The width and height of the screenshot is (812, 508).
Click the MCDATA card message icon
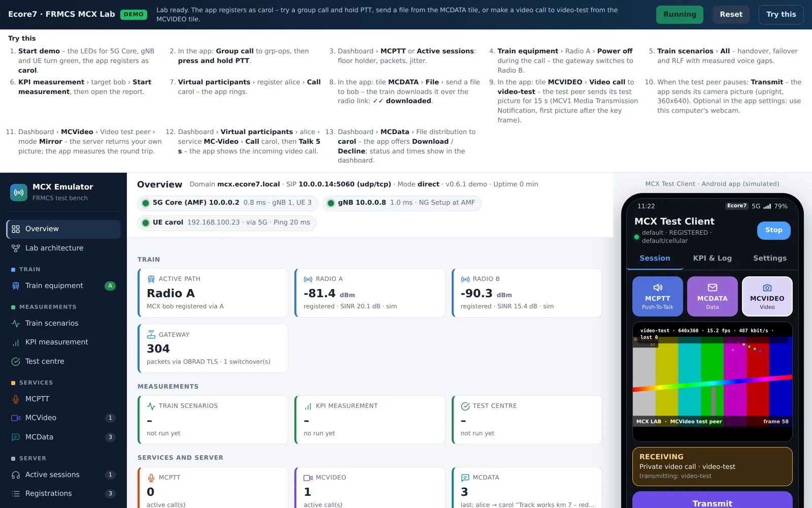[465, 478]
